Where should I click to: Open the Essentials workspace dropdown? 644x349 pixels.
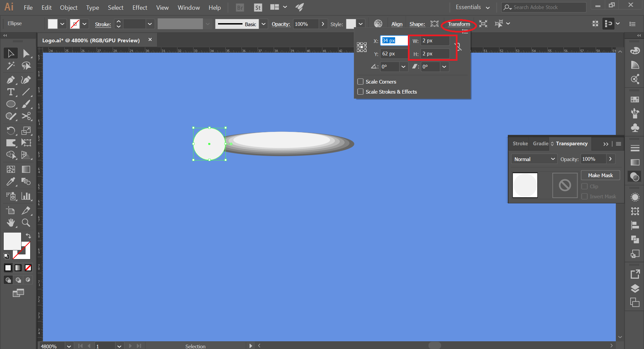click(473, 7)
